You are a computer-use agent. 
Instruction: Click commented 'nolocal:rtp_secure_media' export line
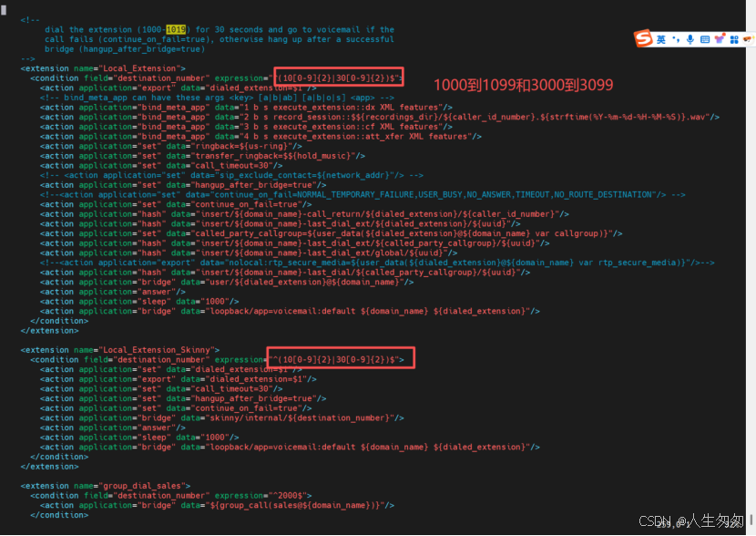377,263
